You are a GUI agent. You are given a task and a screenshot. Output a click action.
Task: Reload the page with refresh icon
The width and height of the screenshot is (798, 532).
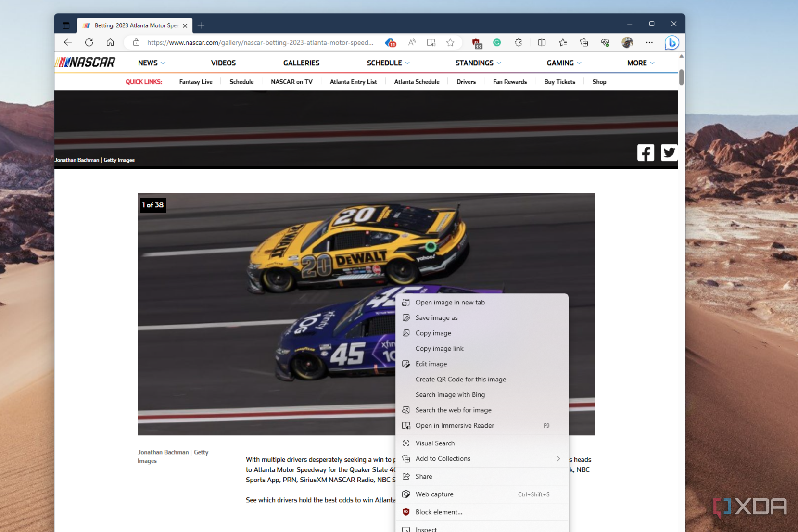click(x=89, y=42)
